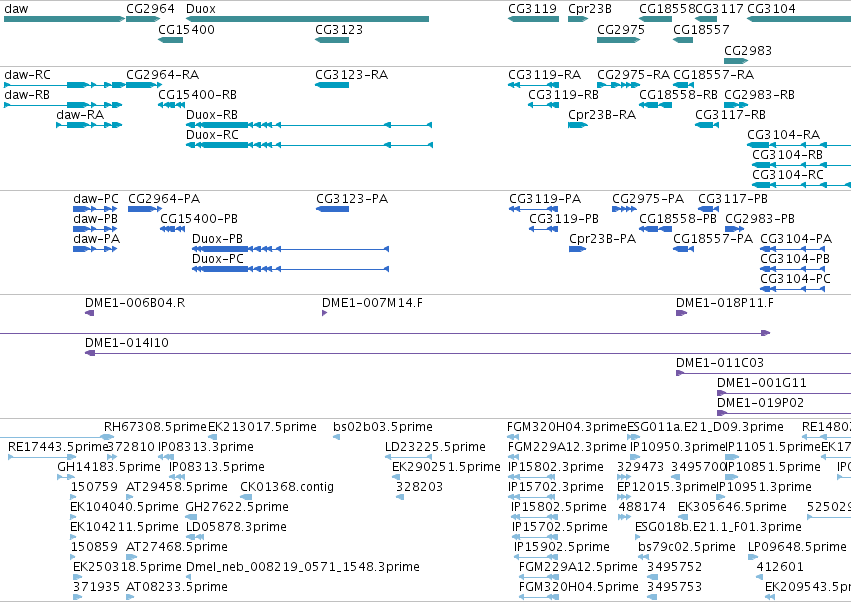This screenshot has height=602, width=851.
Task: Select the Duox-PB protein label
Action: [217, 239]
